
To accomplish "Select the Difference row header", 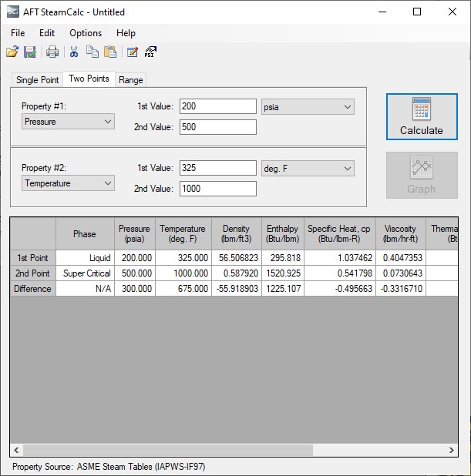I will tap(33, 288).
